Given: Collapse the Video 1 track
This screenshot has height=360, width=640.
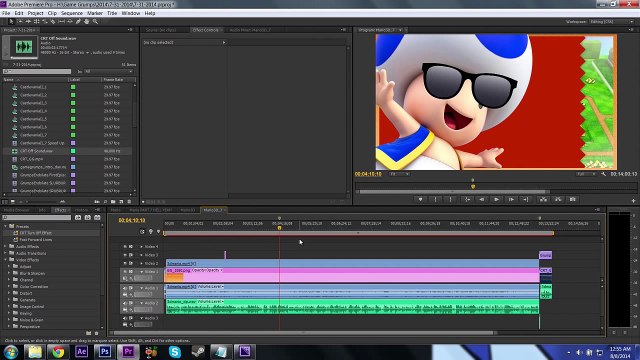Looking at the screenshot, I should (142, 271).
